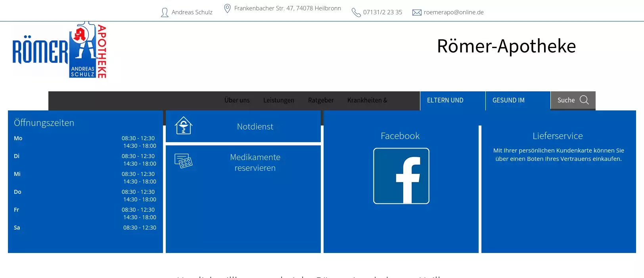This screenshot has width=644, height=278.
Task: Click the pill pack reservation icon
Action: point(184,161)
